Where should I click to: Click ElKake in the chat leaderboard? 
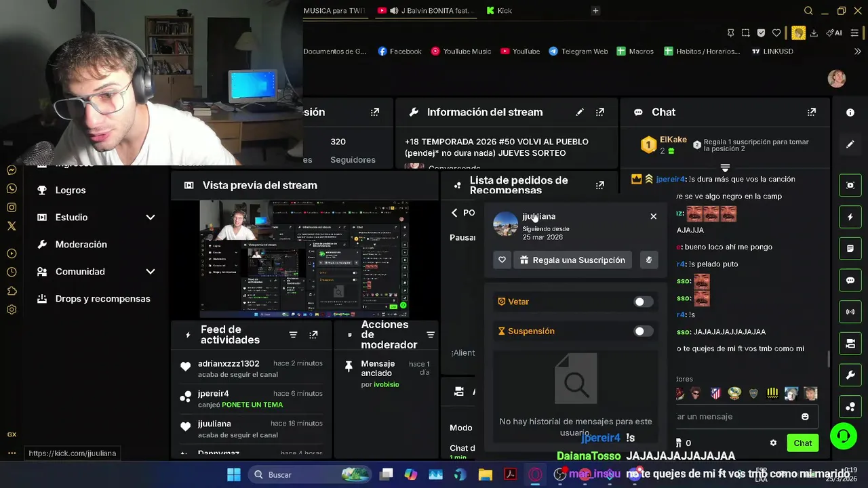[x=673, y=140]
